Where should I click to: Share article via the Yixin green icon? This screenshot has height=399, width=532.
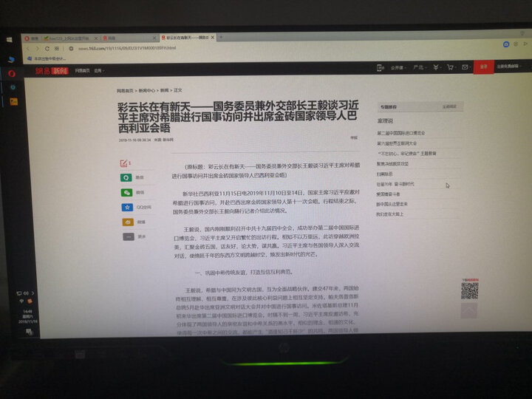click(x=126, y=177)
